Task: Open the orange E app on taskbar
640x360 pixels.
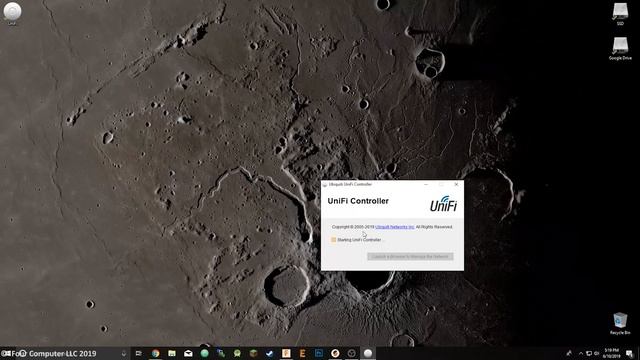Action: pos(302,353)
